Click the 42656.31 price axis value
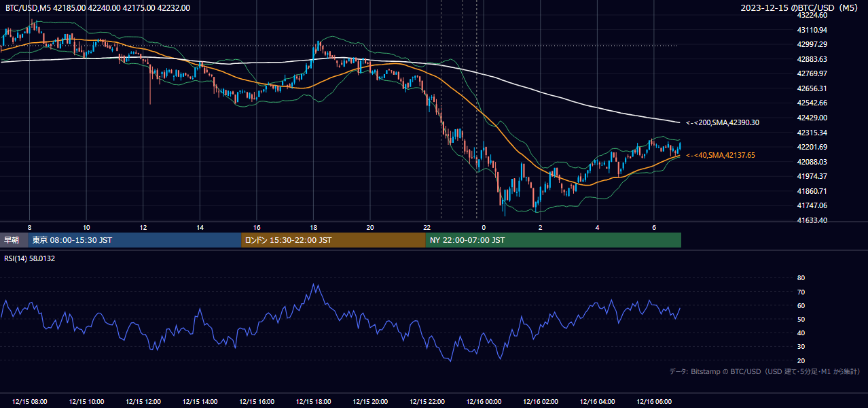Viewport: 868px width, 408px height. click(812, 88)
